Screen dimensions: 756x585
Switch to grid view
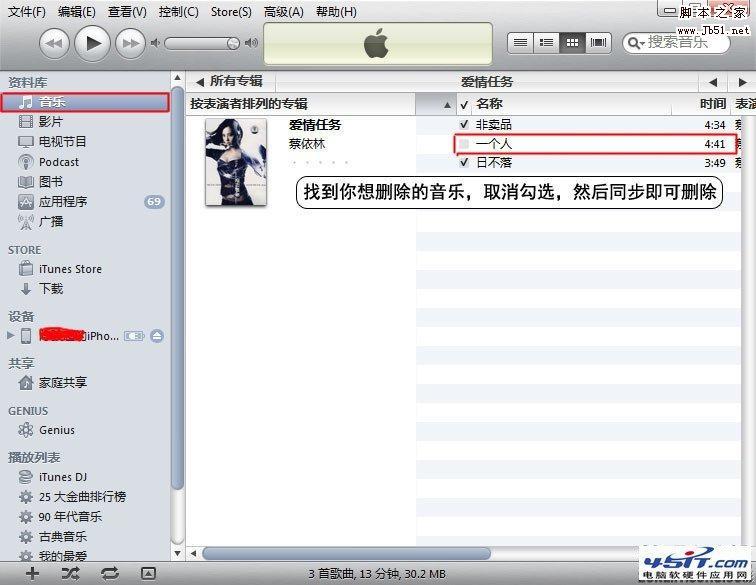click(573, 42)
